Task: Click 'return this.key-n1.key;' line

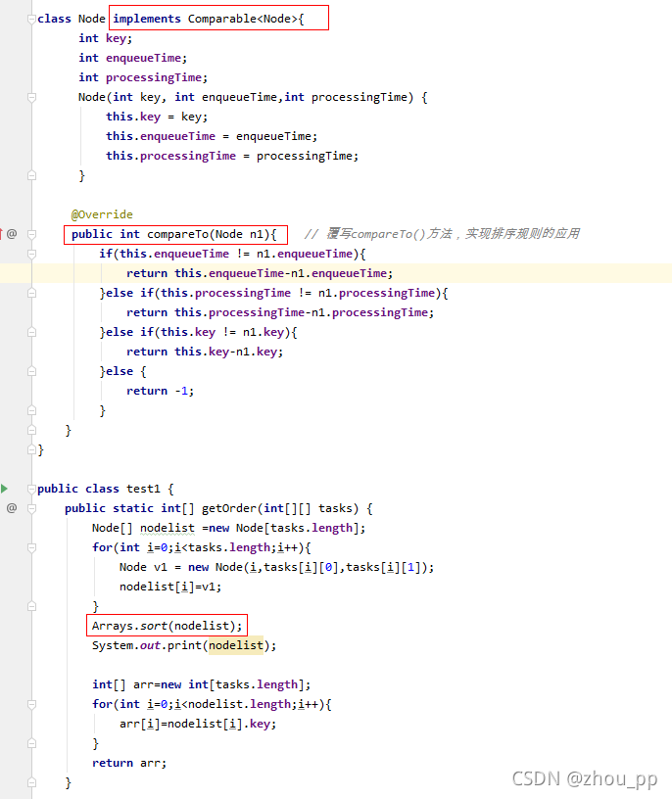Action: 205,352
